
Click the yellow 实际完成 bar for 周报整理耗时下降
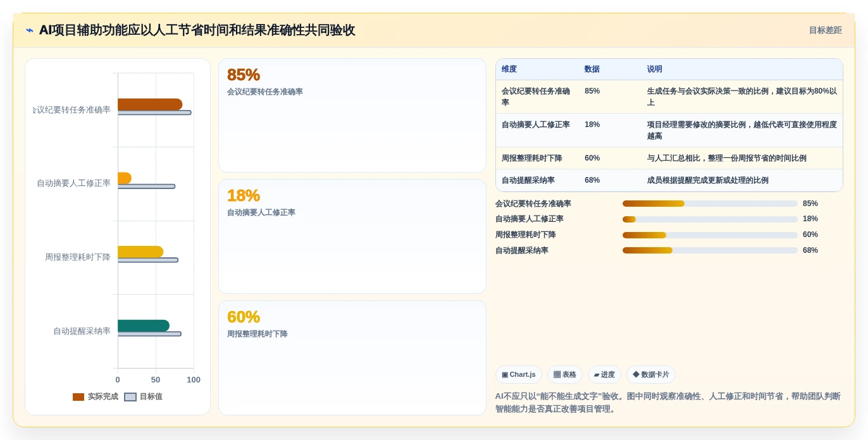(140, 252)
